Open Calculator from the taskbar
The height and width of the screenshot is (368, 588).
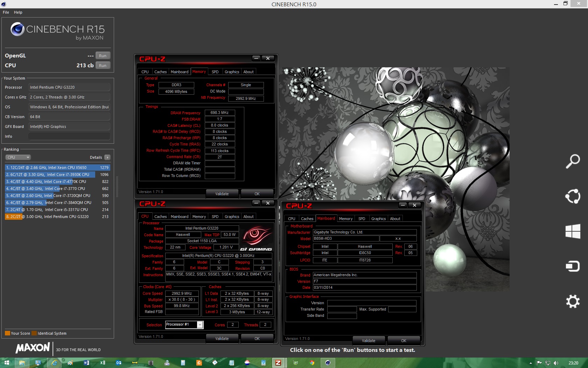183,363
